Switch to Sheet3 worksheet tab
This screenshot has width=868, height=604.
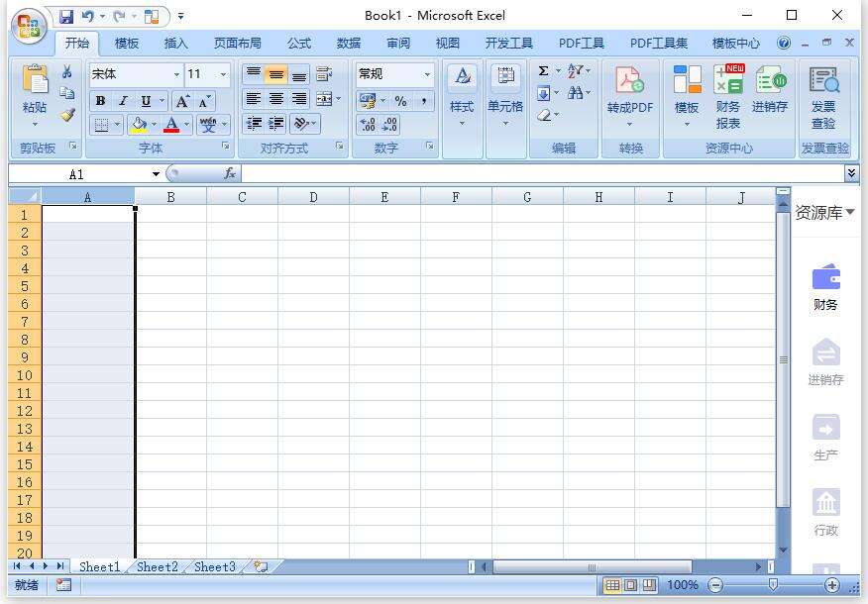215,567
